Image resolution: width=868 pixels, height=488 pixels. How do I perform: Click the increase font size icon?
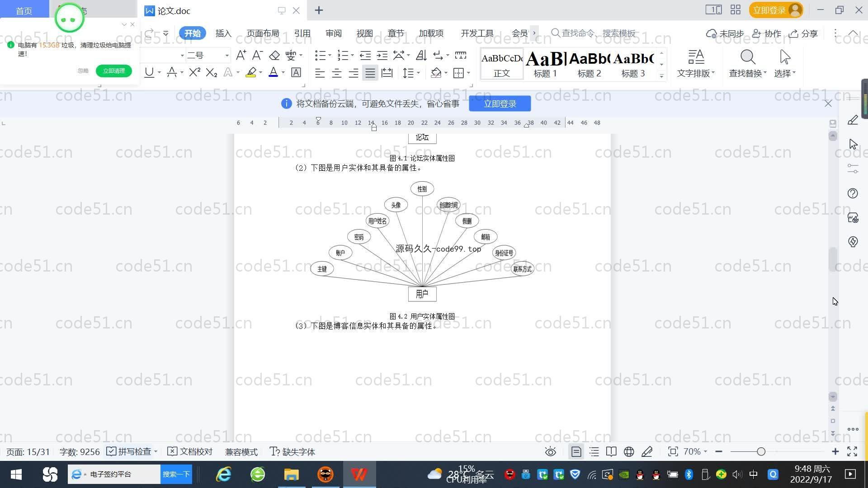241,56
